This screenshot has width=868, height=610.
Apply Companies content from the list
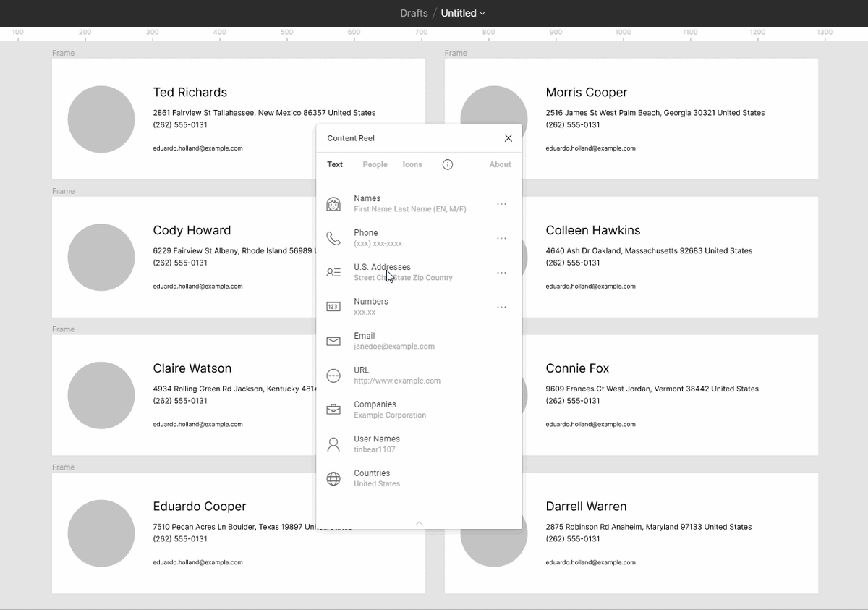click(x=419, y=410)
